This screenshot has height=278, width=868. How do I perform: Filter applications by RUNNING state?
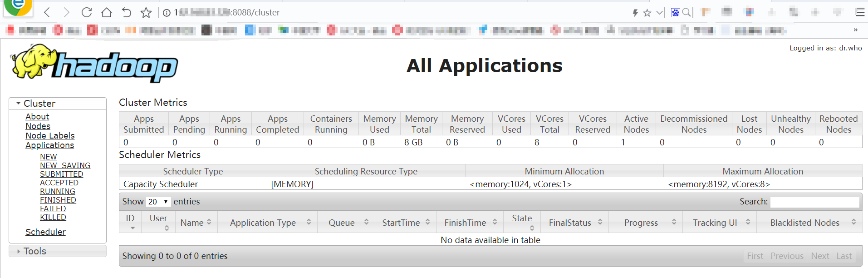point(58,191)
